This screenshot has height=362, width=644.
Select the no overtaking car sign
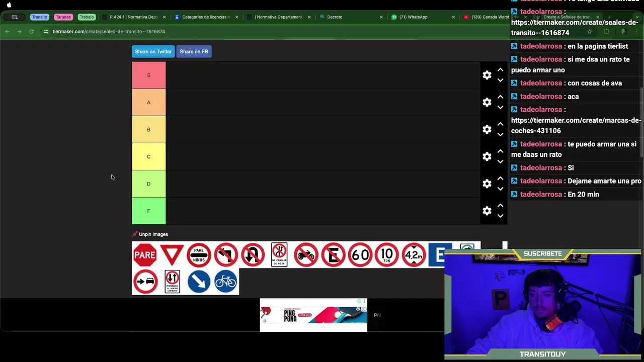[145, 282]
